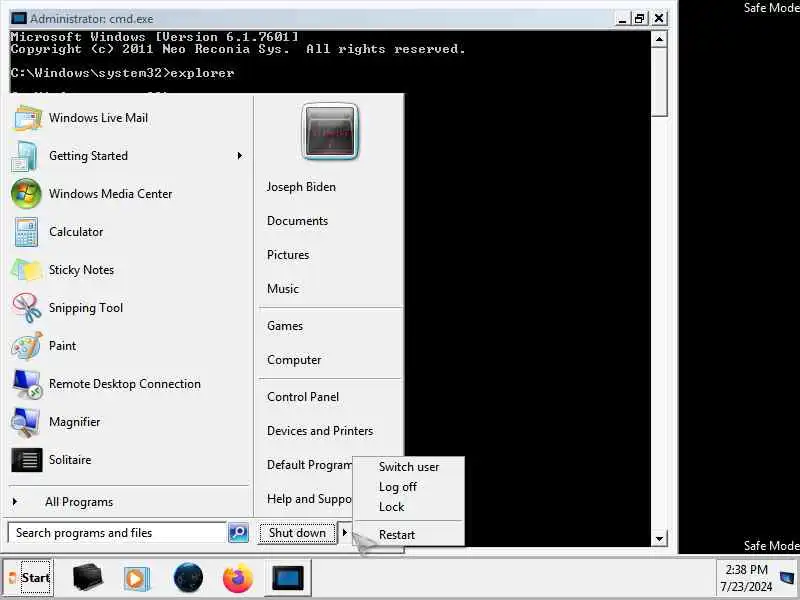Choose Log off
Screen dimensions: 800x600
coord(397,487)
